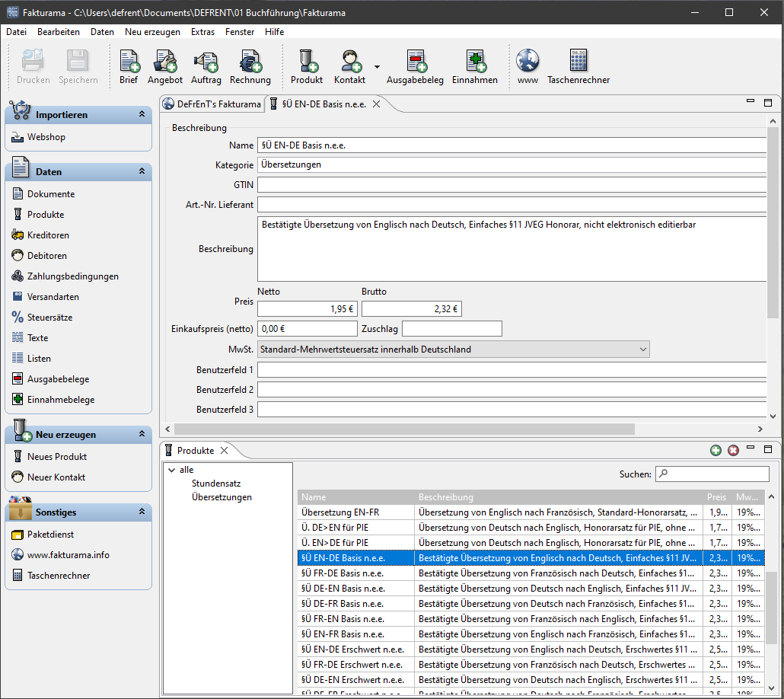
Task: Open Versandarten list
Action: tap(45, 297)
